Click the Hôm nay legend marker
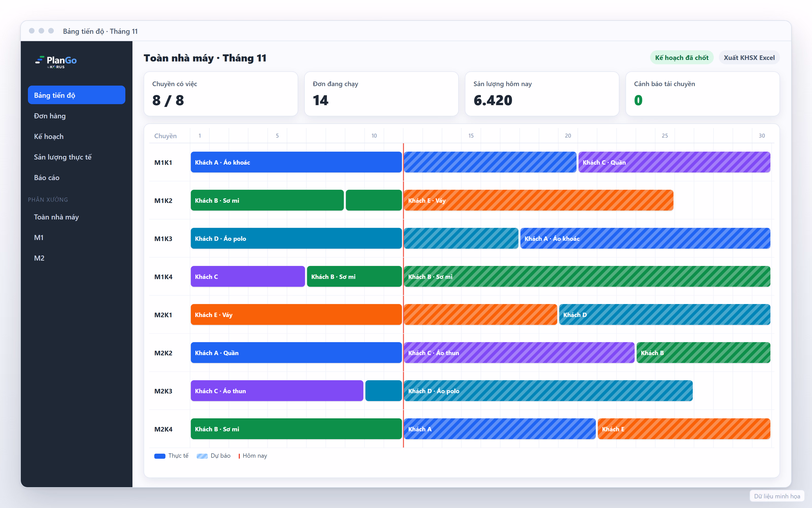The height and width of the screenshot is (508, 812). [239, 456]
